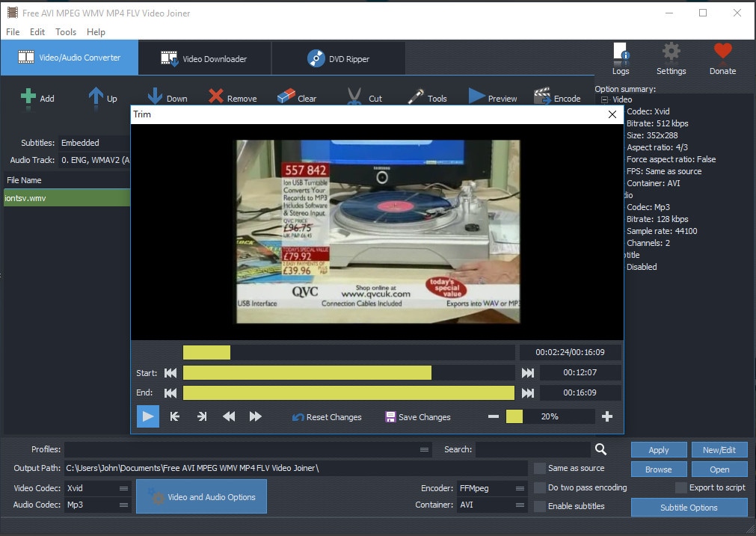Open the Tools menu
The height and width of the screenshot is (536, 756).
coord(66,32)
